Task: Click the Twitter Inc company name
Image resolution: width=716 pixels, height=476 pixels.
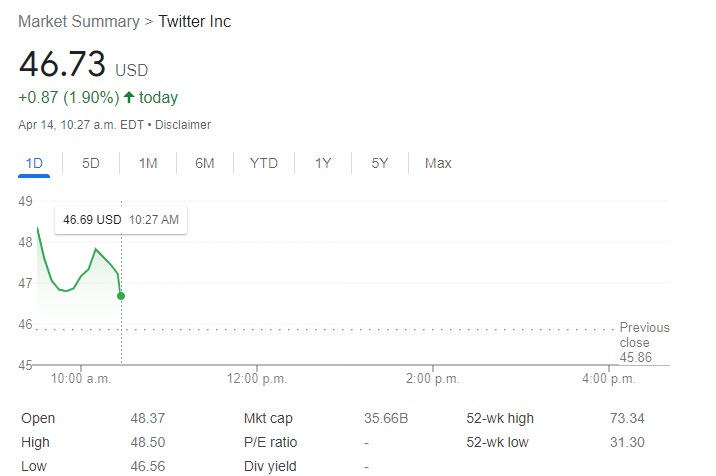Action: pyautogui.click(x=195, y=21)
